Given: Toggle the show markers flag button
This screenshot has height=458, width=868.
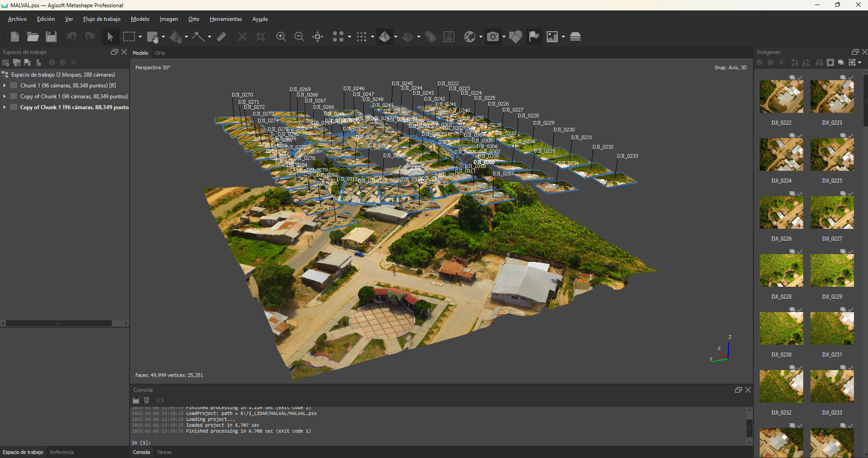Looking at the screenshot, I should click(x=534, y=37).
